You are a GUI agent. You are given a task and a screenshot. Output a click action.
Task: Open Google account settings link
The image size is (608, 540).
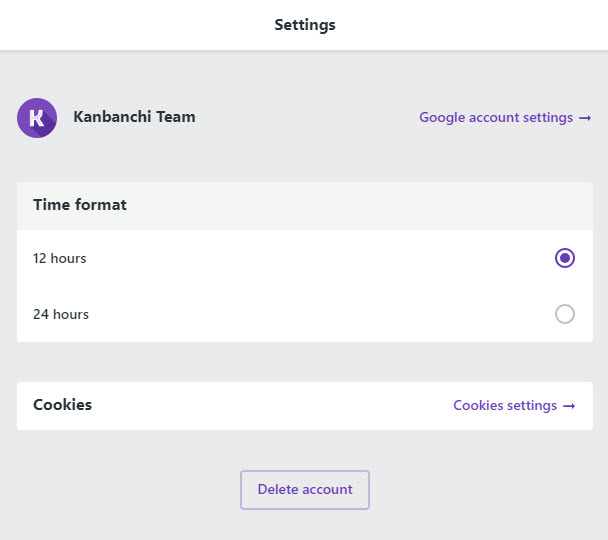coord(505,117)
